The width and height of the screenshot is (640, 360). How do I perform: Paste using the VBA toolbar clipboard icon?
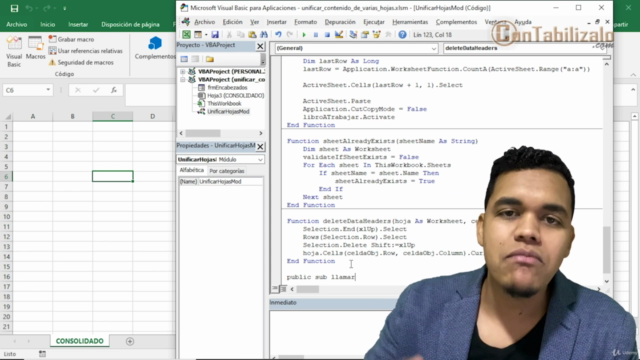click(252, 35)
